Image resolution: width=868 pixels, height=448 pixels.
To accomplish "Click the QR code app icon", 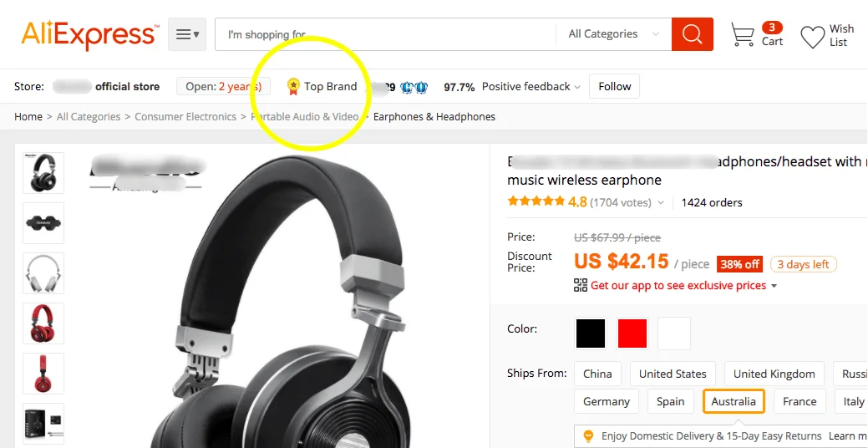I will tap(580, 286).
